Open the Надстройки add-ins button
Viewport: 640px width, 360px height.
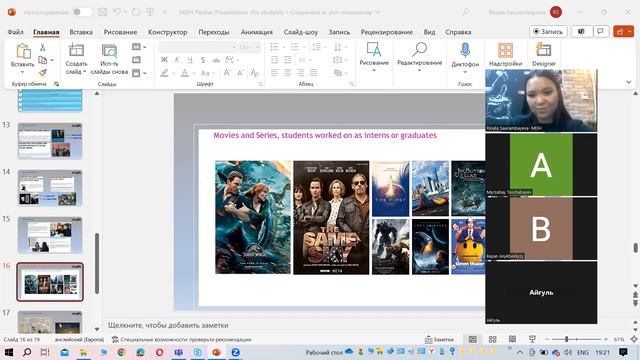pyautogui.click(x=505, y=54)
